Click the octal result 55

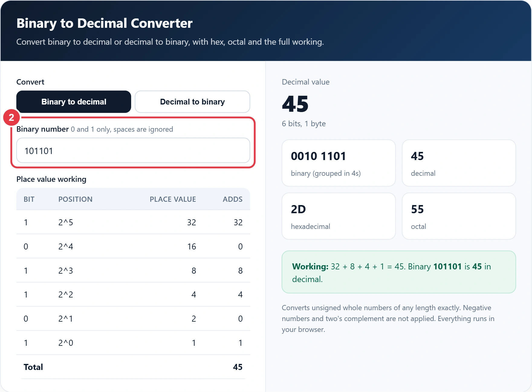click(x=417, y=209)
